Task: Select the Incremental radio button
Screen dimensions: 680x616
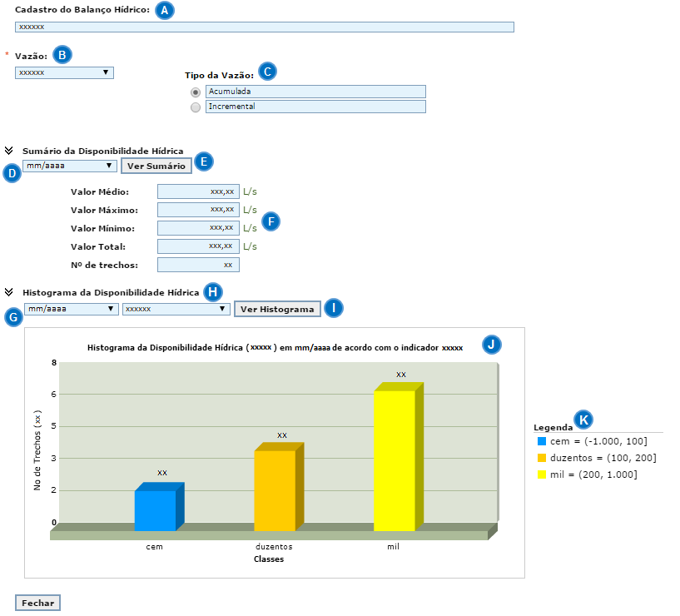Action: 196,107
